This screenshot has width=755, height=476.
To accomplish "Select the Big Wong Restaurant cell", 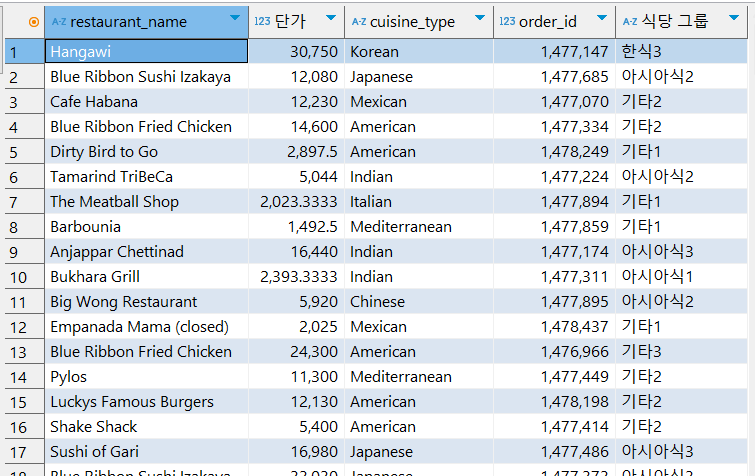I will tap(146, 302).
